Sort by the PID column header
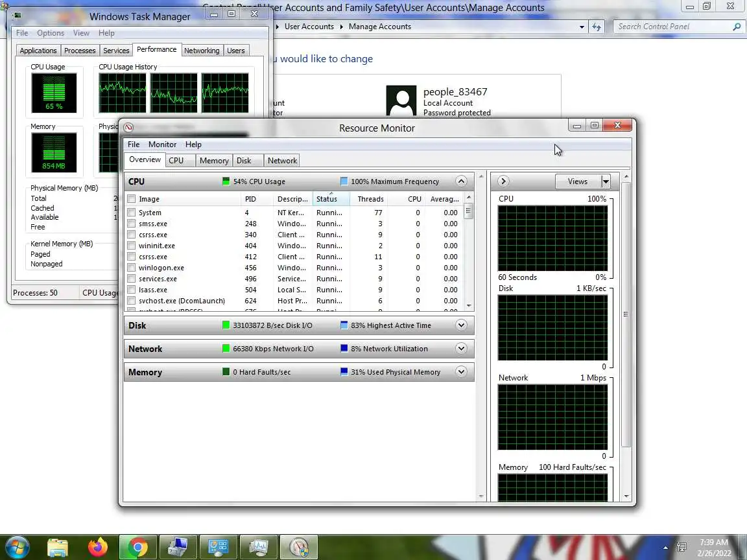The height and width of the screenshot is (560, 747). pyautogui.click(x=256, y=199)
